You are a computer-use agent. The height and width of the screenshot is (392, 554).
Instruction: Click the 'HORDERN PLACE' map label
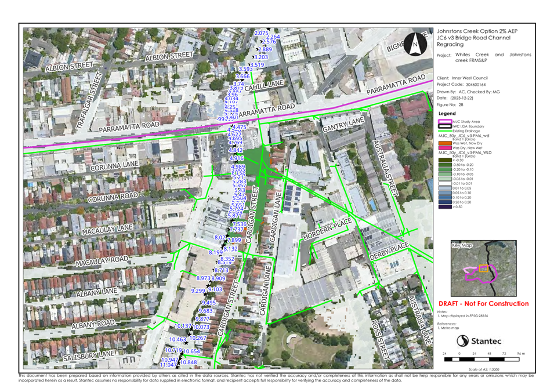[328, 229]
